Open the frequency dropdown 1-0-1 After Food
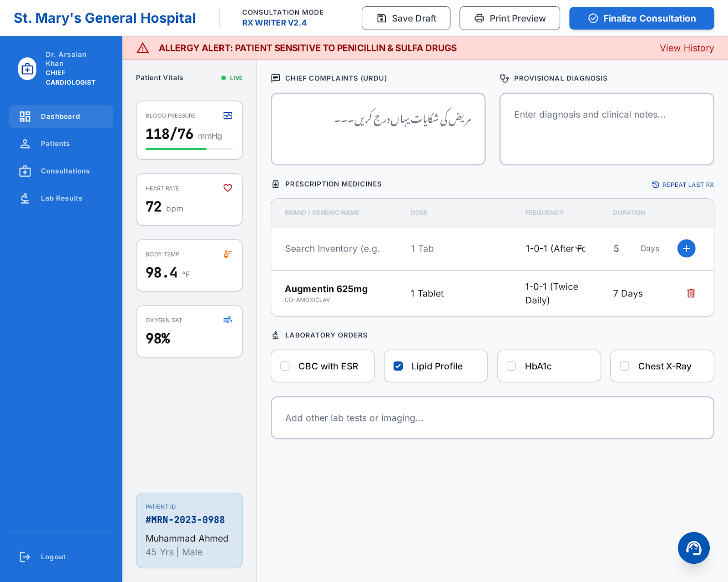Screen dimensions: 728x582 (x=556, y=249)
